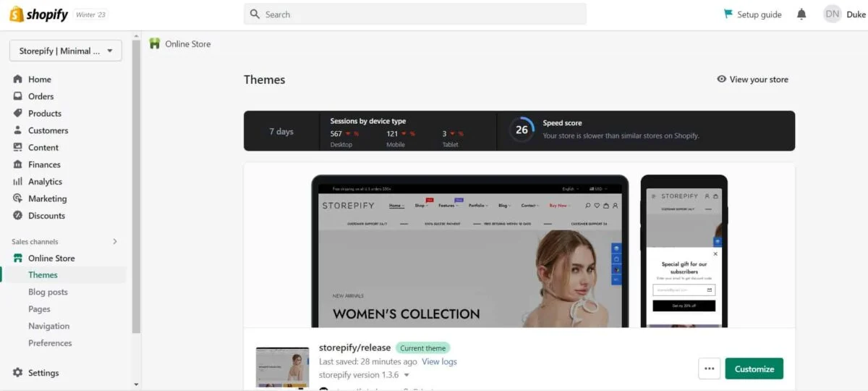
Task: Open the View logs link
Action: [439, 362]
